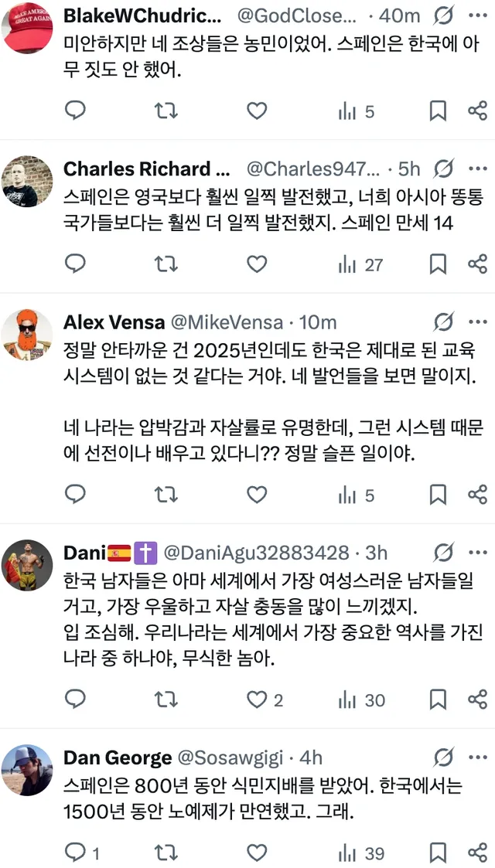Open the @DaniAgu32883428 handle

click(258, 553)
